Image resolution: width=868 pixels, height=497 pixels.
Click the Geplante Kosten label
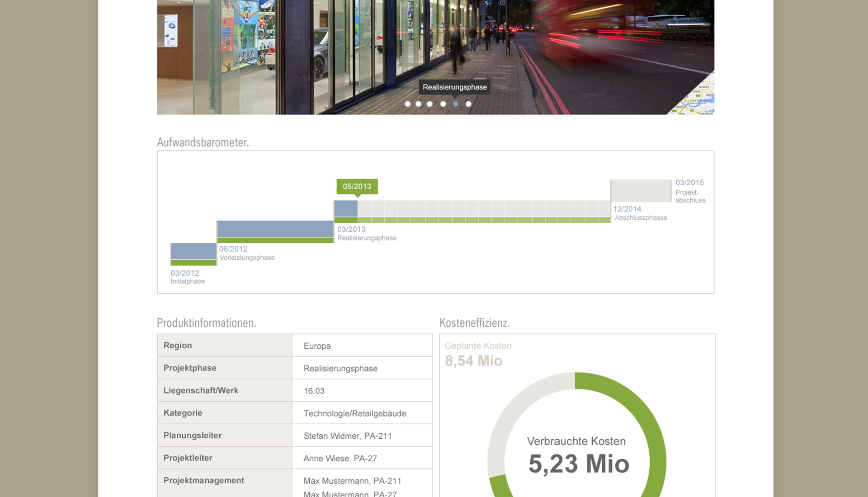point(478,346)
